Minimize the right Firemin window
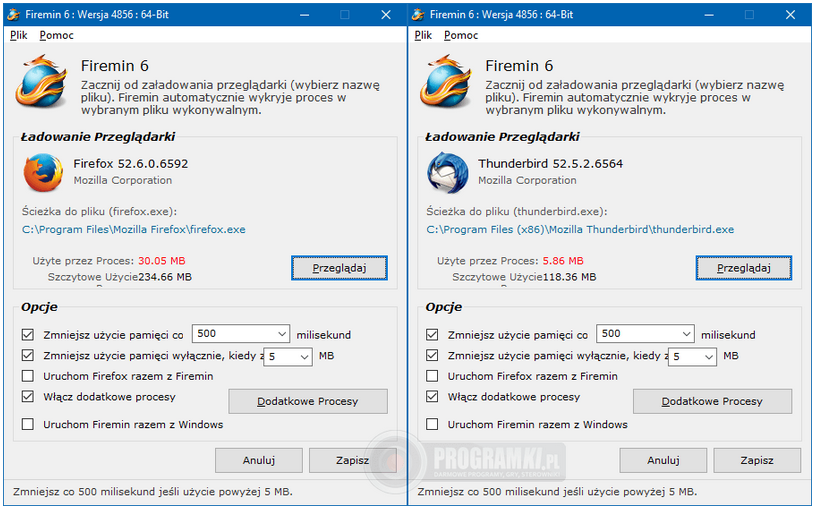 click(709, 15)
